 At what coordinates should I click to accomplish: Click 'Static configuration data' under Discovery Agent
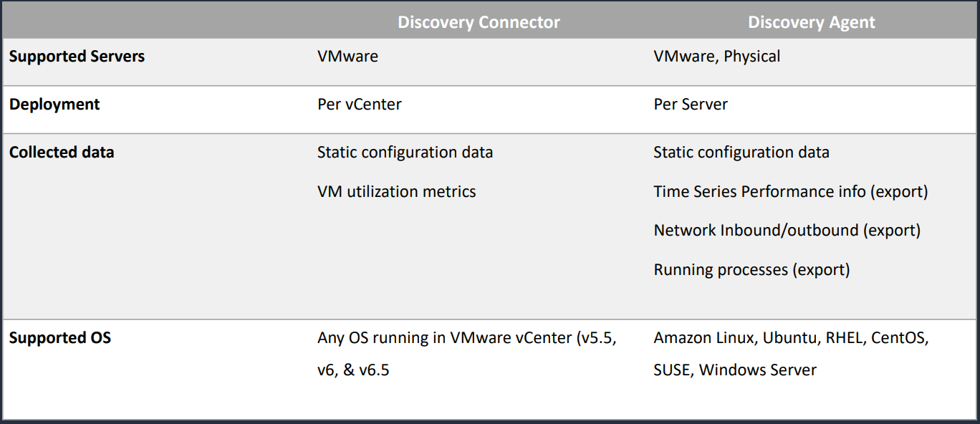pos(741,153)
